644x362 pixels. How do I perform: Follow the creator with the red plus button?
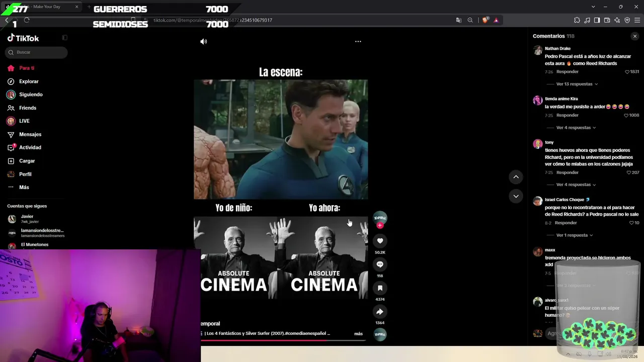point(380,225)
